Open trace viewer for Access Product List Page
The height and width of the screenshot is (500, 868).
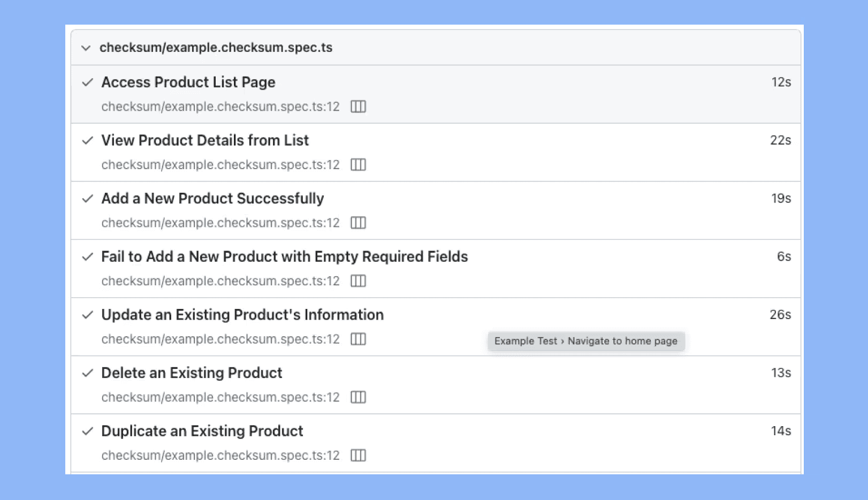click(359, 107)
